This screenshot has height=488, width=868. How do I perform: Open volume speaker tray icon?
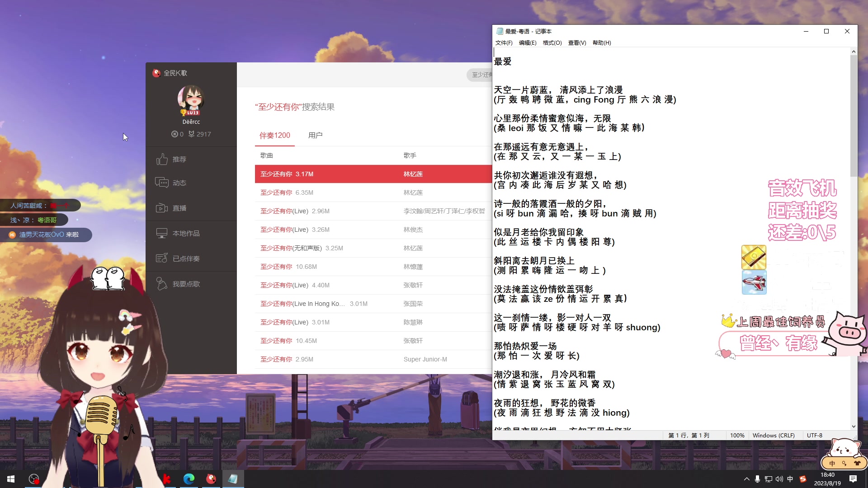pyautogui.click(x=779, y=479)
